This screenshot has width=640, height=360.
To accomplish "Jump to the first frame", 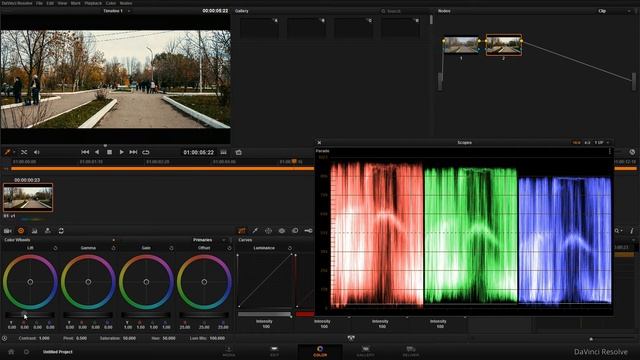I will 85,152.
